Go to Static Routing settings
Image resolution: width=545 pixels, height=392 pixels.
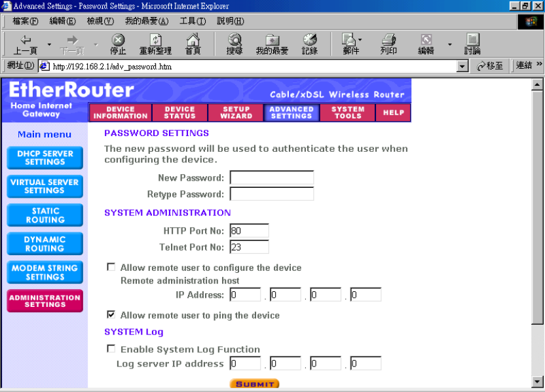pos(45,215)
